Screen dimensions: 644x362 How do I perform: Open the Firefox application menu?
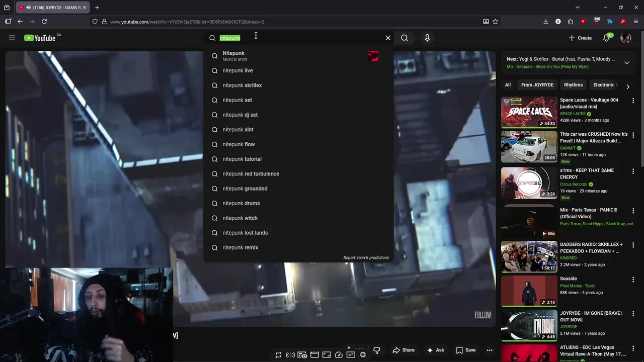(636, 22)
